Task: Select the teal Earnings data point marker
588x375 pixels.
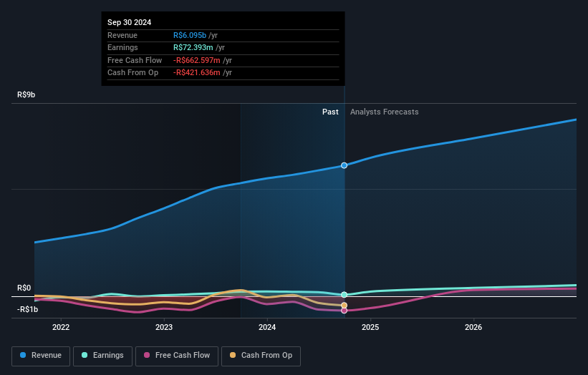Action: coord(344,294)
